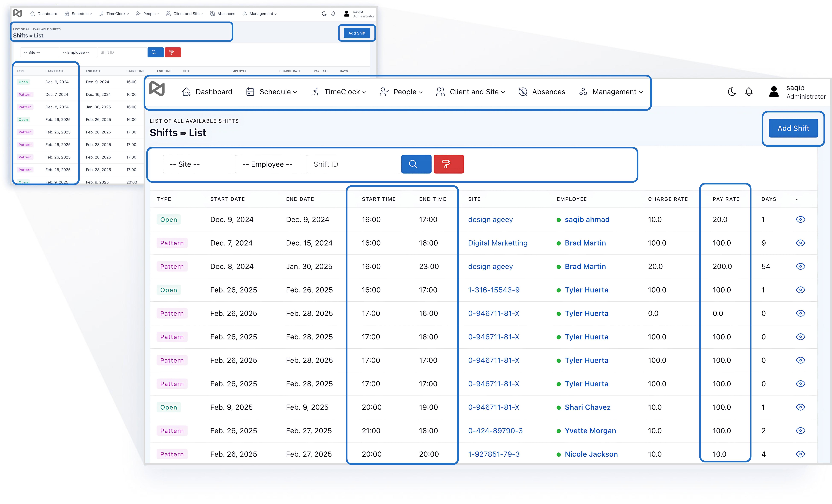Click the blue search button in large window

coord(416,164)
